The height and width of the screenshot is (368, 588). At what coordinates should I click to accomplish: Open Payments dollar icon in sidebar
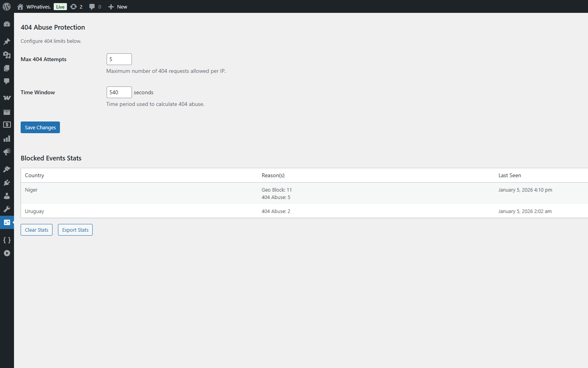point(7,125)
